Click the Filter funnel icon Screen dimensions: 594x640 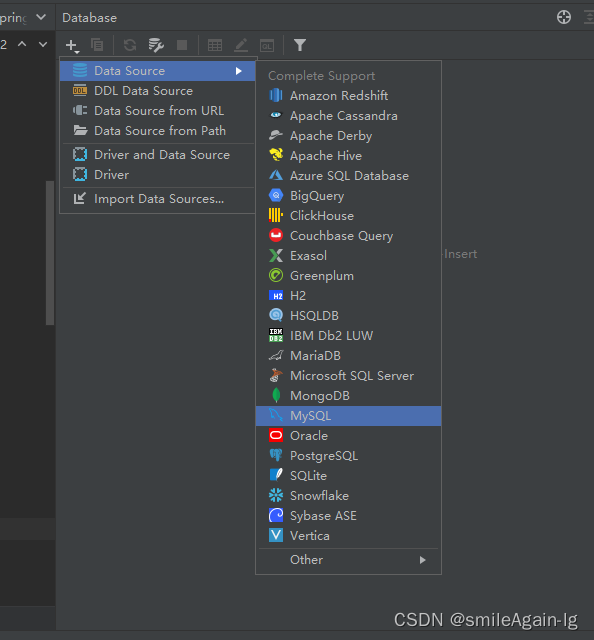pyautogui.click(x=300, y=45)
